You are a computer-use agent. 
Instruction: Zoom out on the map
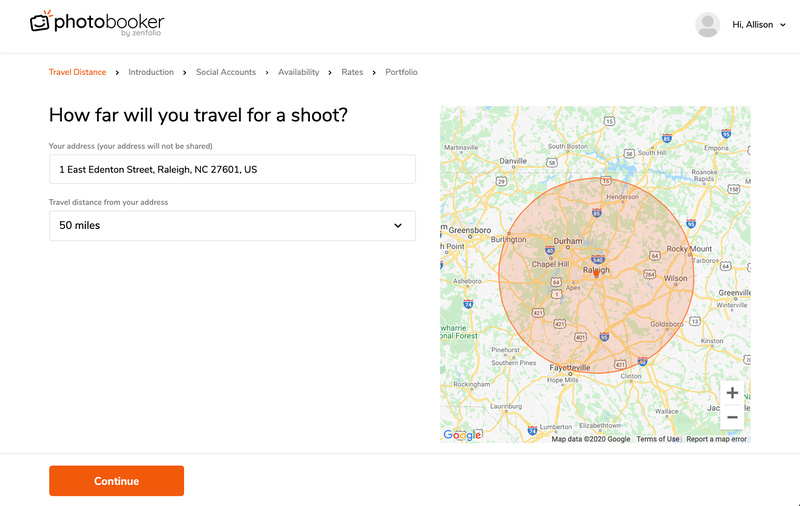pyautogui.click(x=732, y=417)
